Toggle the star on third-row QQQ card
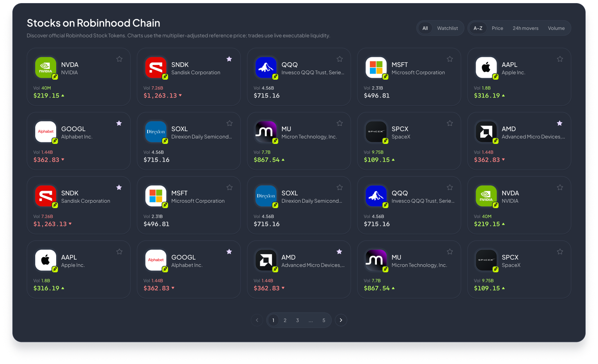Image resolution: width=598 pixels, height=364 pixels. (450, 188)
